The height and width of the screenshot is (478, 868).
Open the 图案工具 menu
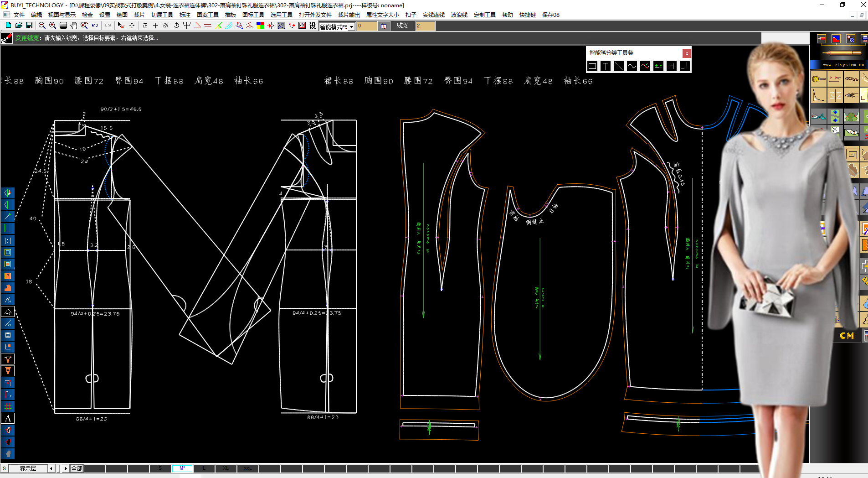207,15
